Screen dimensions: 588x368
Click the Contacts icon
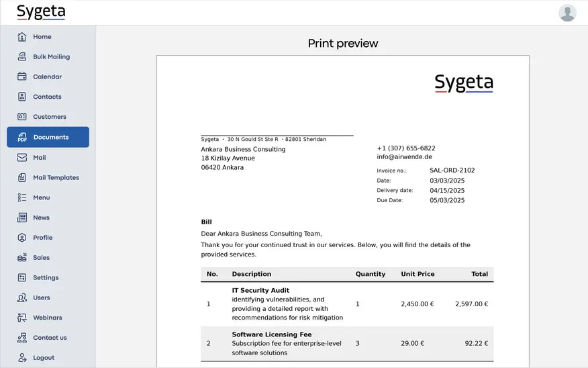22,97
